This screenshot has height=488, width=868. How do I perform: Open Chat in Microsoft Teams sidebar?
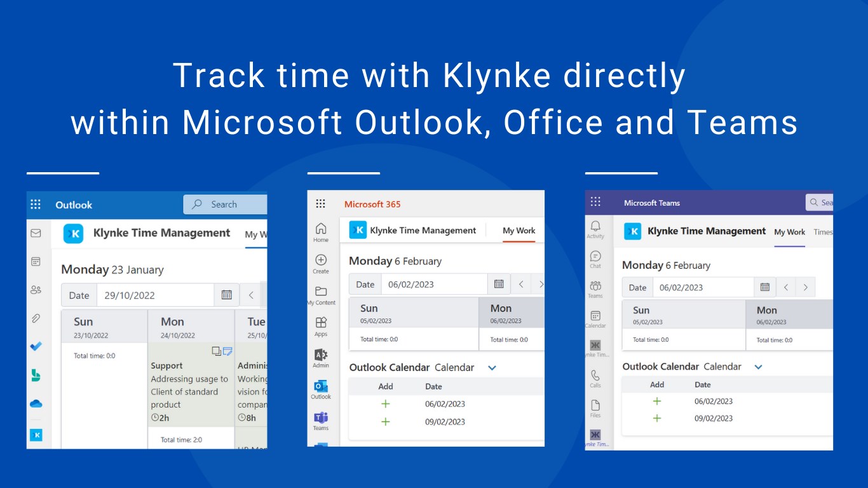coord(595,259)
